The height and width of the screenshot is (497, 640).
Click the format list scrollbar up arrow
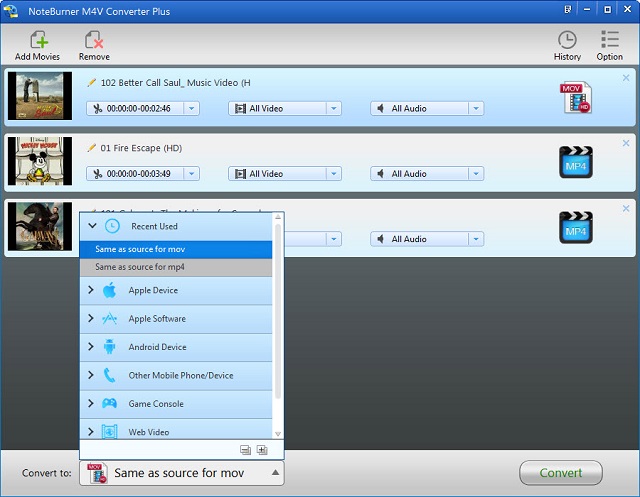pyautogui.click(x=278, y=217)
